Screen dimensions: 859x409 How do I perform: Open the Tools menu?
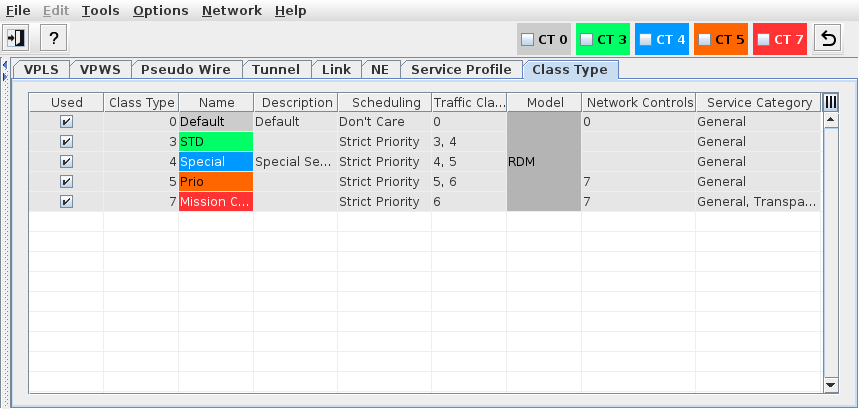click(99, 10)
